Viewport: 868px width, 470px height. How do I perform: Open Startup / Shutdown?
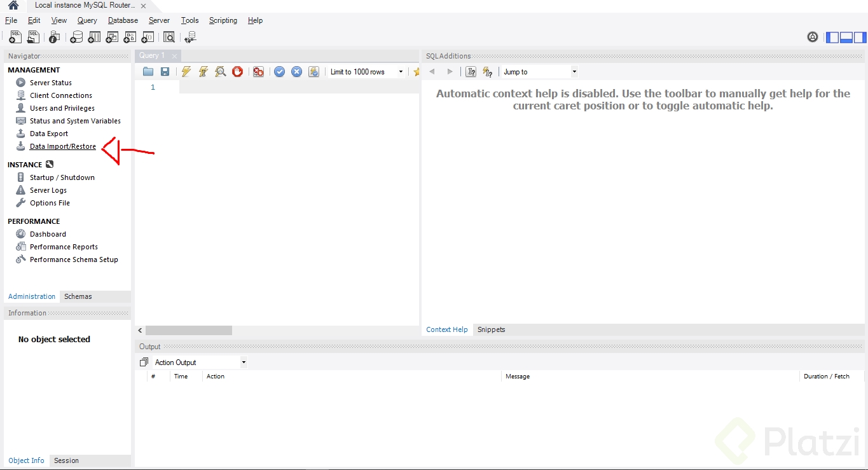point(62,177)
